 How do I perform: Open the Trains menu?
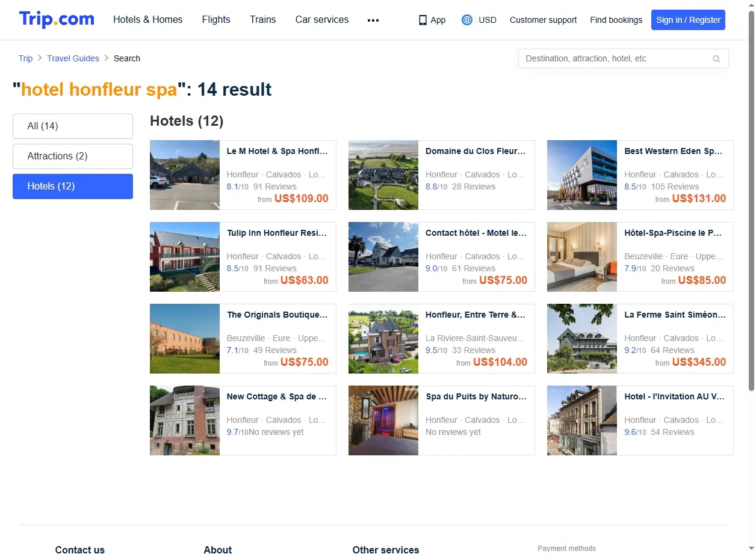[x=263, y=20]
